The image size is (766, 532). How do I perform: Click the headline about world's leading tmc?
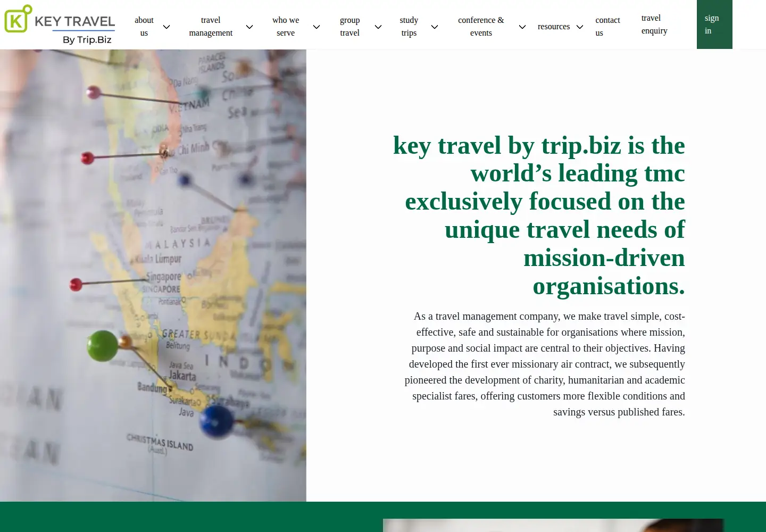539,215
